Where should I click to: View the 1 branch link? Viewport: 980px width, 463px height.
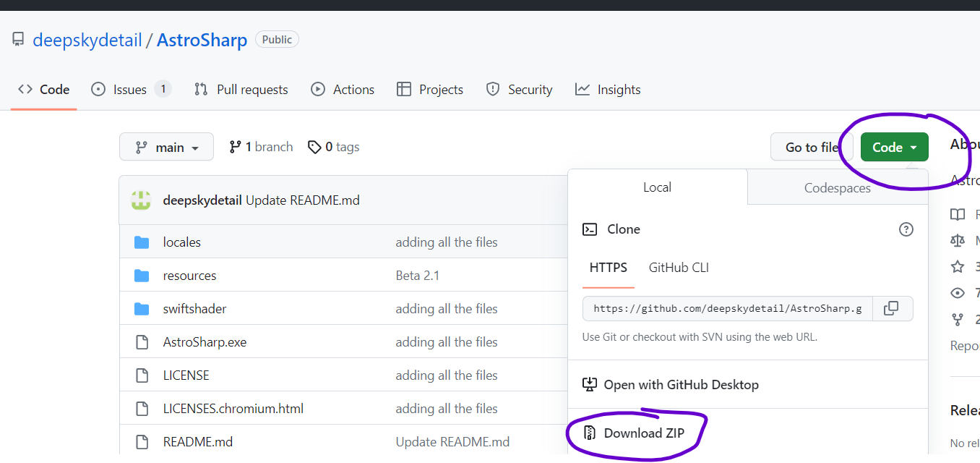click(261, 147)
